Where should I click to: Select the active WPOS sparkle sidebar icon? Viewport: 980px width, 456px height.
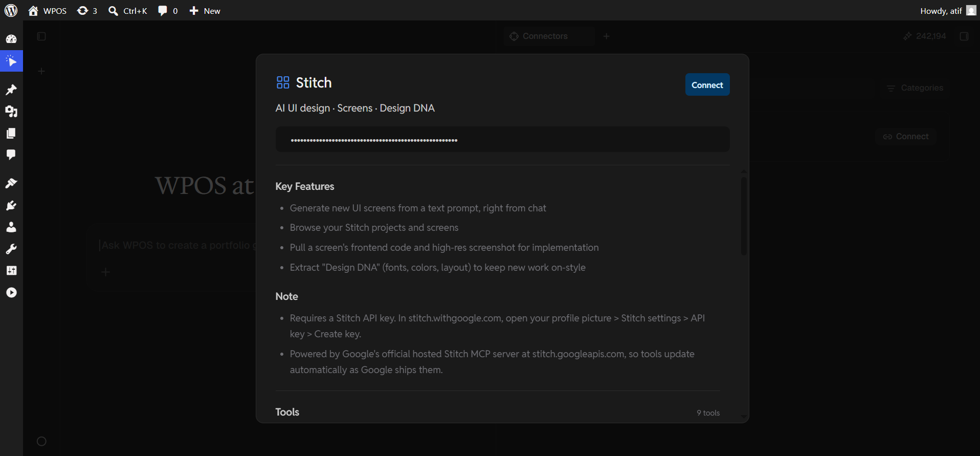click(11, 61)
